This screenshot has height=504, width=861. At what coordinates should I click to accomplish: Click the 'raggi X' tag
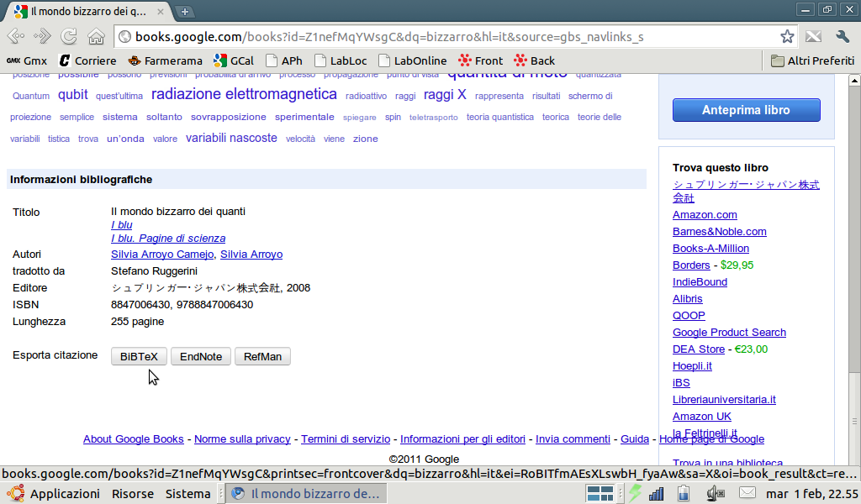[x=445, y=95]
